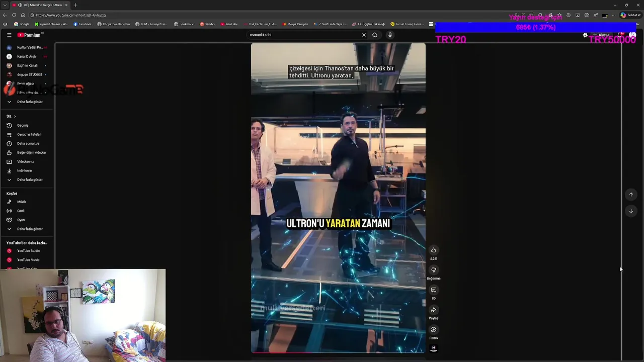
Task: Open YouTube Music in the sidebar
Action: click(27, 260)
